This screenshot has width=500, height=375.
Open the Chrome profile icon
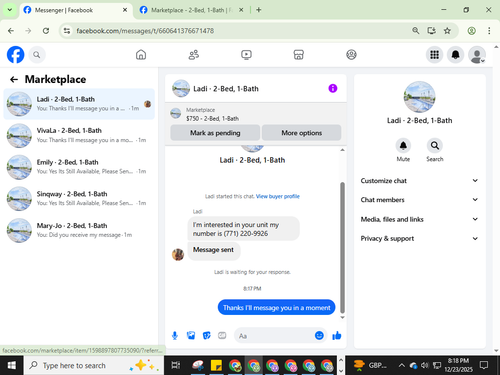pyautogui.click(x=471, y=31)
